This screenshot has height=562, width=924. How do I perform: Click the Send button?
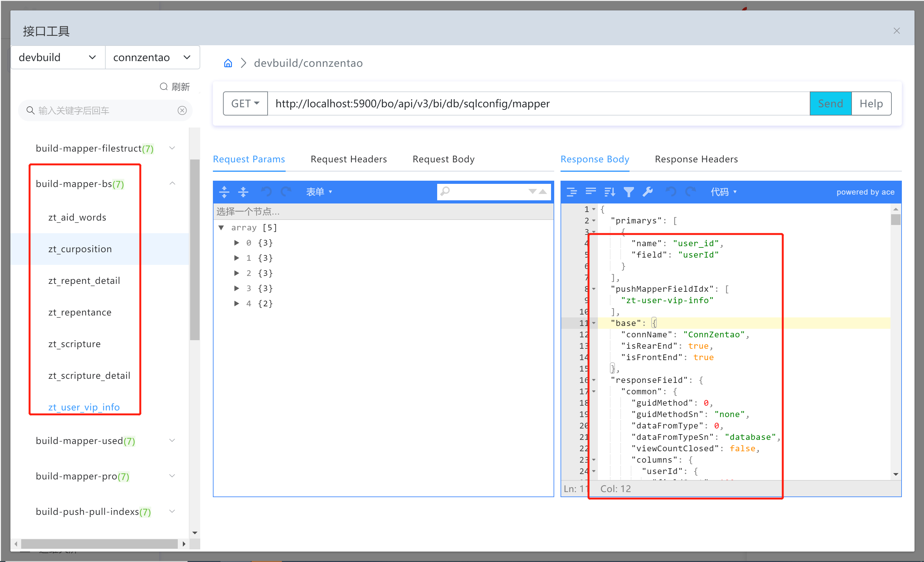pos(831,103)
